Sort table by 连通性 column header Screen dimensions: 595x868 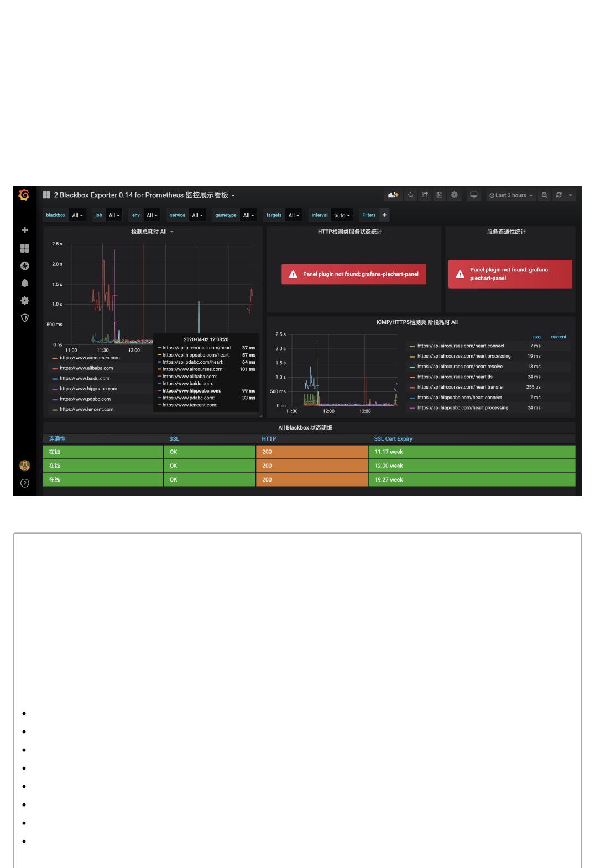click(x=58, y=439)
